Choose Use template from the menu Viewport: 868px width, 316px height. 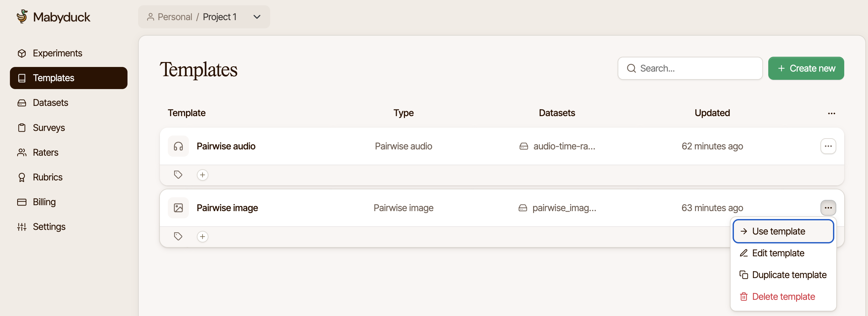783,231
